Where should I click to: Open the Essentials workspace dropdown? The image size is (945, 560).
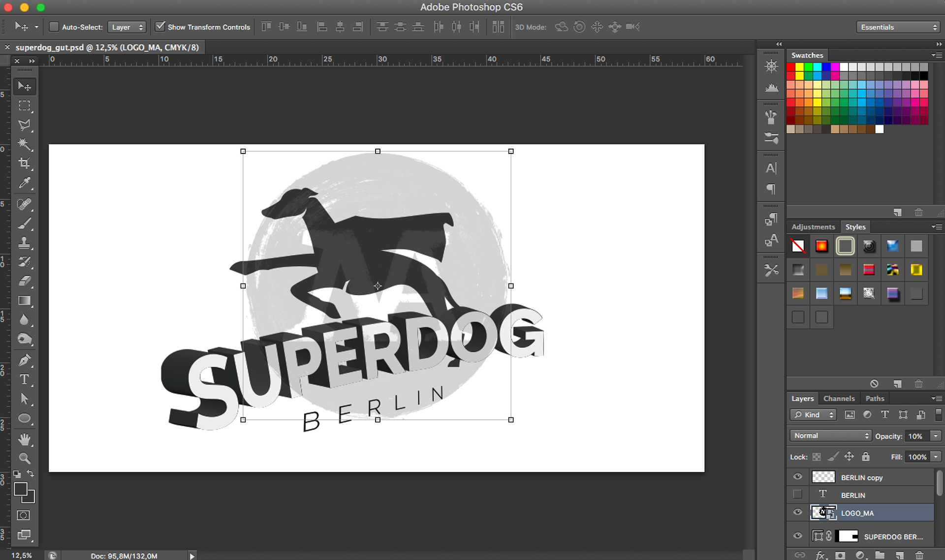pyautogui.click(x=898, y=27)
